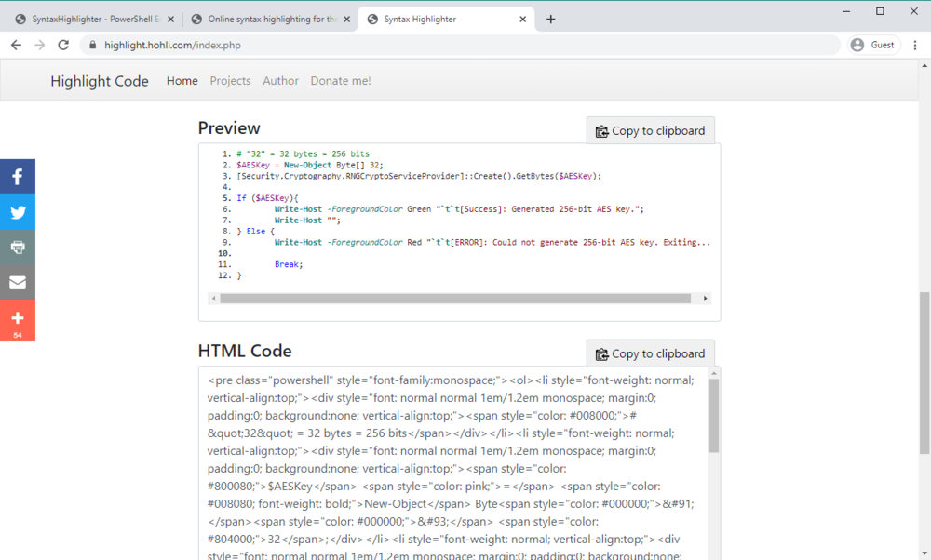Image resolution: width=931 pixels, height=560 pixels.
Task: Click the Preview panel's horizontal scrollbar
Action: click(459, 298)
